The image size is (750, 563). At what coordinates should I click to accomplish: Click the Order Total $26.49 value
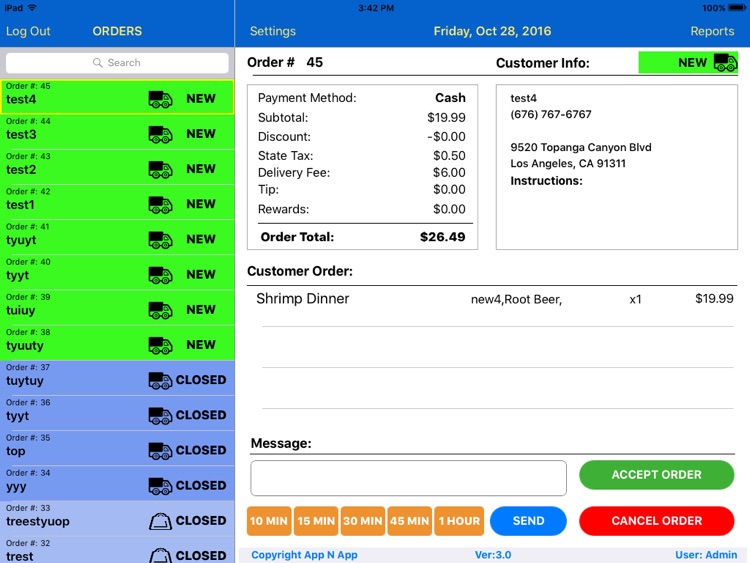point(442,237)
